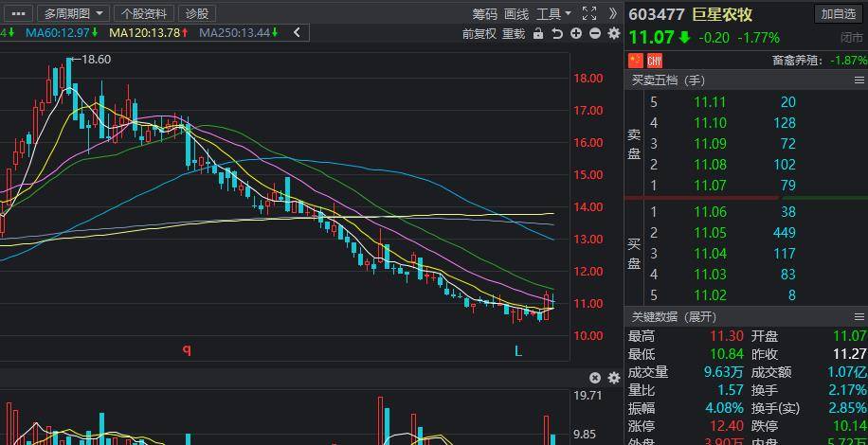Screen dimensions: 868x445
Task: Open the 诊股 tab
Action: point(196,13)
